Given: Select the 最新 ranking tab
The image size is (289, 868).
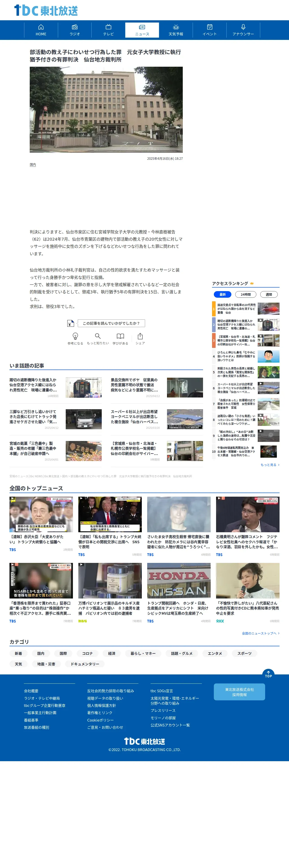Looking at the screenshot, I should click(222, 295).
